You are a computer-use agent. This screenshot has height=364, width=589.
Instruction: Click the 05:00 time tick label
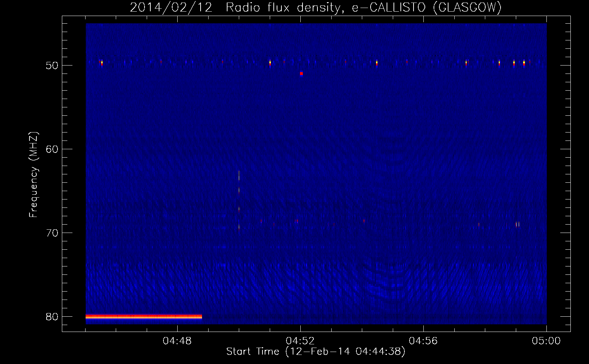(x=546, y=341)
